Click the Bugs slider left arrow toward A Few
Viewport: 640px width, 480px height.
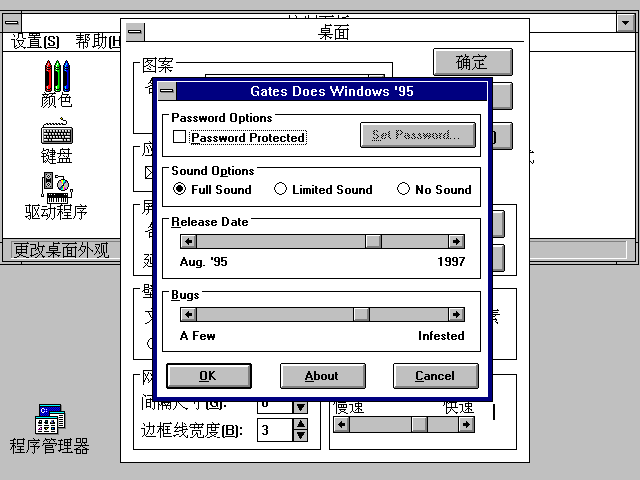(189, 315)
